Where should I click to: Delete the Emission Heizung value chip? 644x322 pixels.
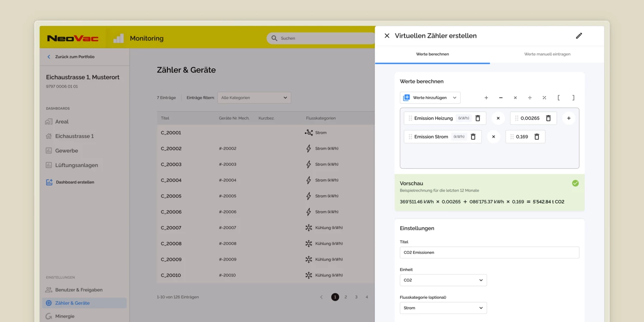click(477, 118)
